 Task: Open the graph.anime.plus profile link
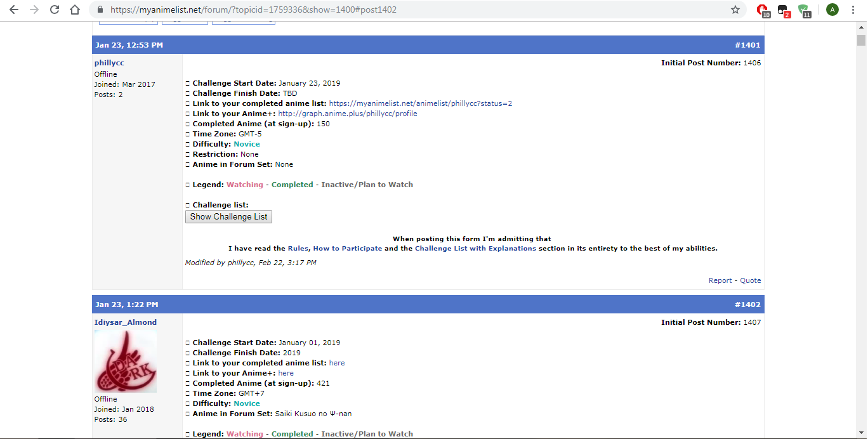347,114
